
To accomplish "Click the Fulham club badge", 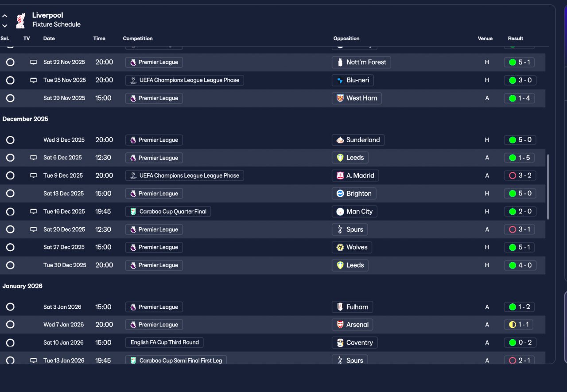I will tap(340, 307).
